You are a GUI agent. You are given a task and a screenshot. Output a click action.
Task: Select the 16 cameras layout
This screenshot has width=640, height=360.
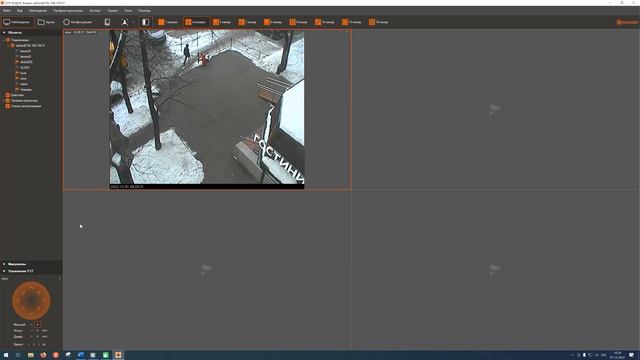[x=379, y=22]
